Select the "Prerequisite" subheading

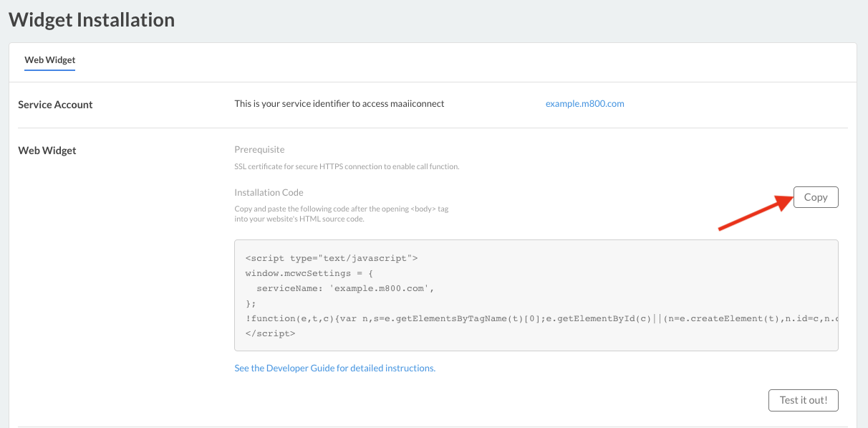coord(259,150)
